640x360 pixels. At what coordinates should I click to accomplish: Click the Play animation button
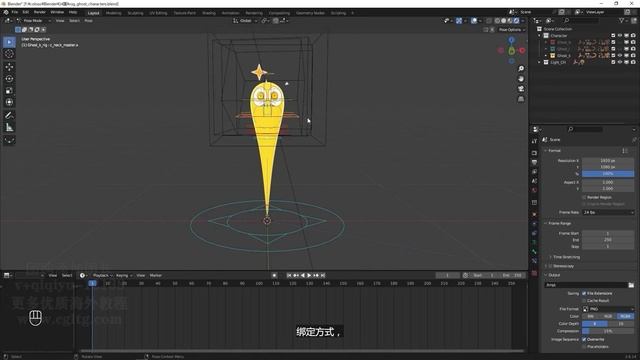(x=309, y=276)
